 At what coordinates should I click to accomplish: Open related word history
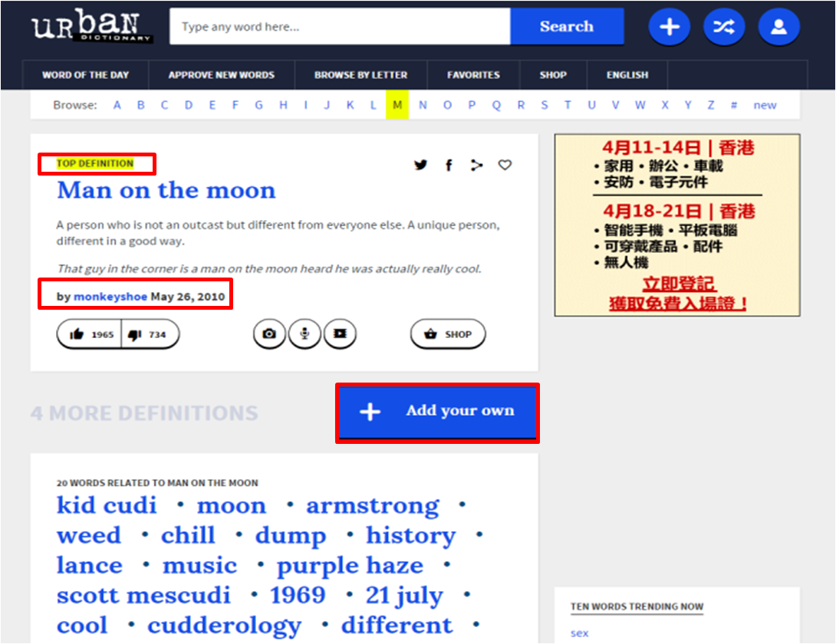point(411,537)
